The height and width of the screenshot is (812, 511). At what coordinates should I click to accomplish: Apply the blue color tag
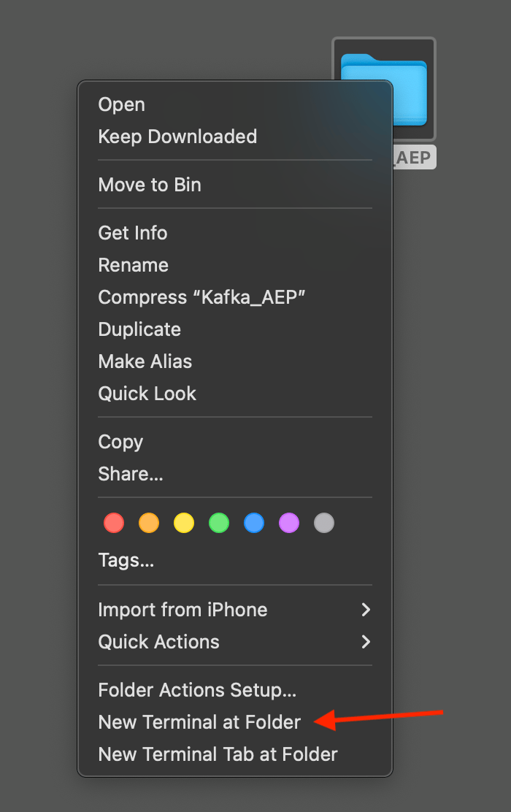click(x=254, y=523)
